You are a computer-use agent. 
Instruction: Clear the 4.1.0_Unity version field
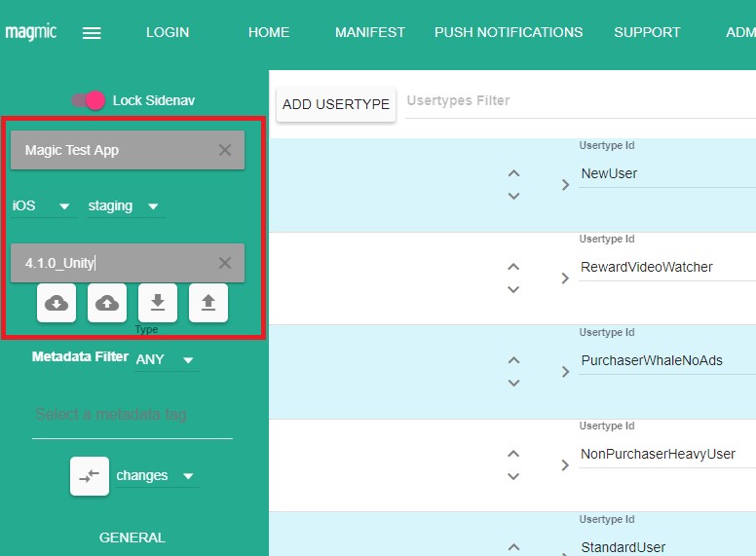click(225, 263)
